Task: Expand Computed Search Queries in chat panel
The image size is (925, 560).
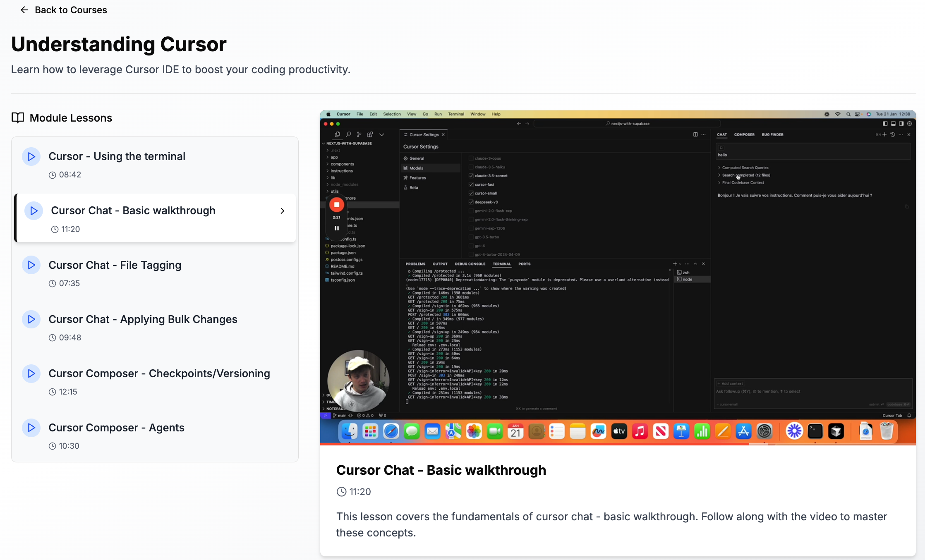Action: tap(745, 168)
